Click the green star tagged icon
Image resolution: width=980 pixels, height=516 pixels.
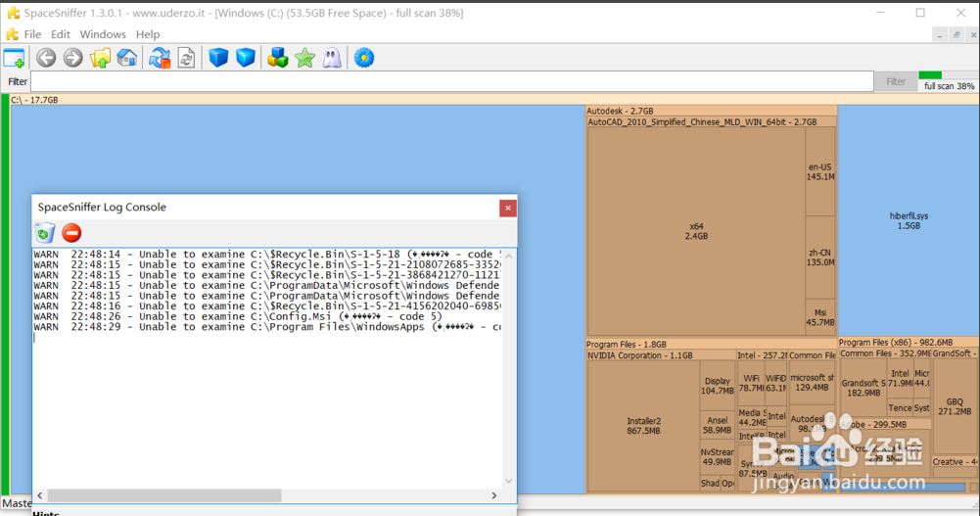coord(305,58)
